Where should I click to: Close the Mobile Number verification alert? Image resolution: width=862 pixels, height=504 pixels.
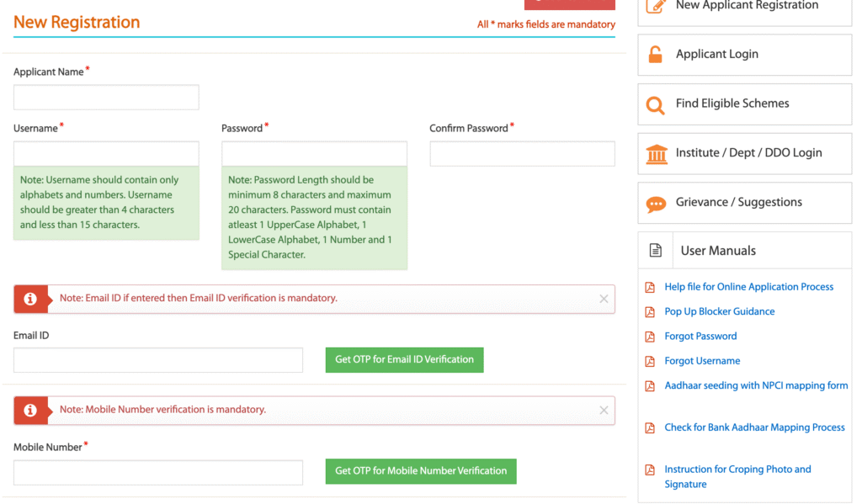[x=604, y=410]
